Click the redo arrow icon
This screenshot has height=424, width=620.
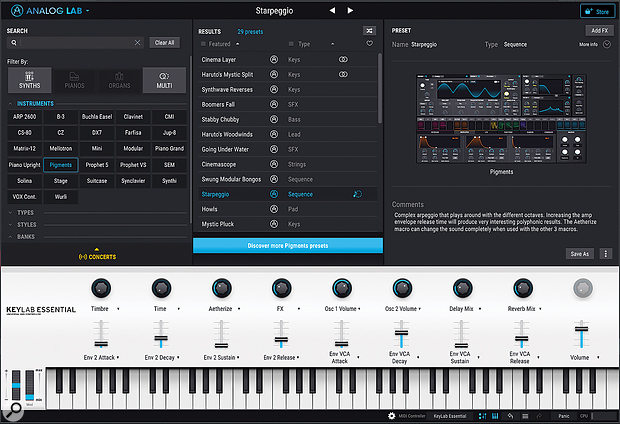[x=539, y=416]
